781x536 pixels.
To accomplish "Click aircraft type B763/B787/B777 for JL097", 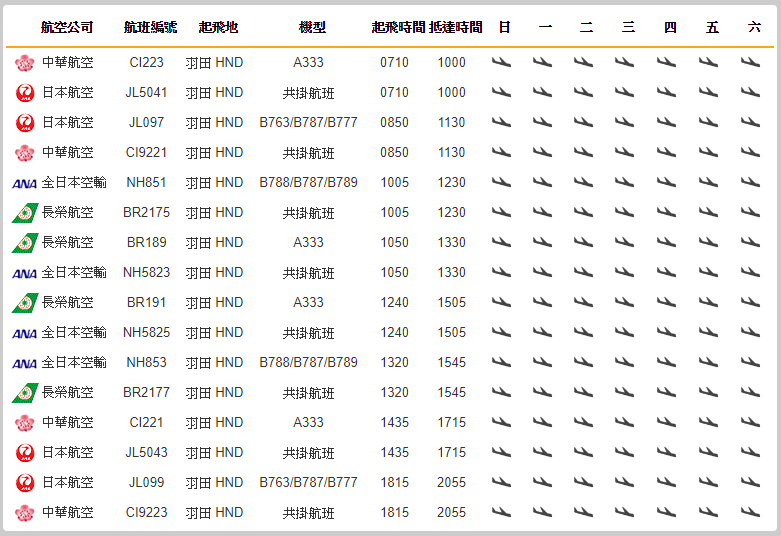I will [308, 122].
